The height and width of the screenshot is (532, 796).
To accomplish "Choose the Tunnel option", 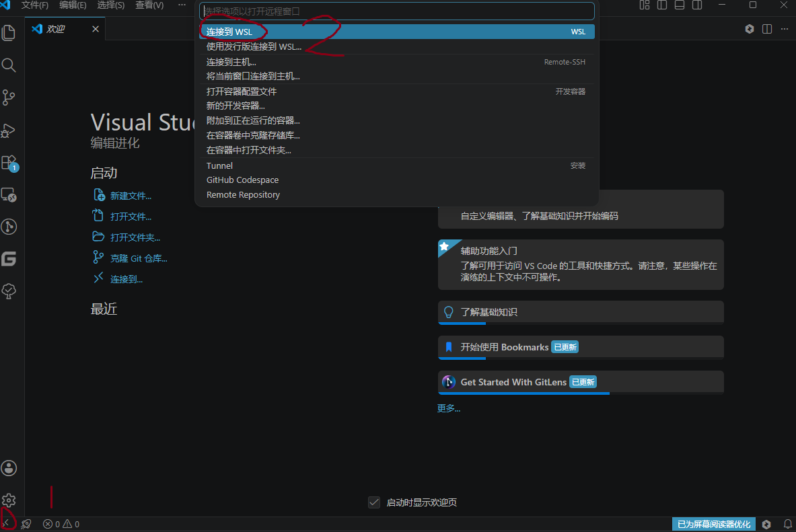I will pyautogui.click(x=396, y=165).
